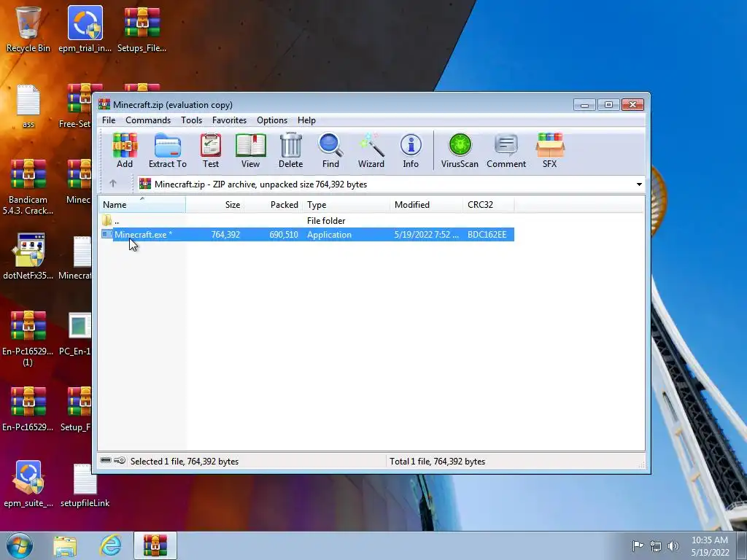The height and width of the screenshot is (560, 747).
Task: Start the VirusScan tool
Action: pyautogui.click(x=460, y=150)
